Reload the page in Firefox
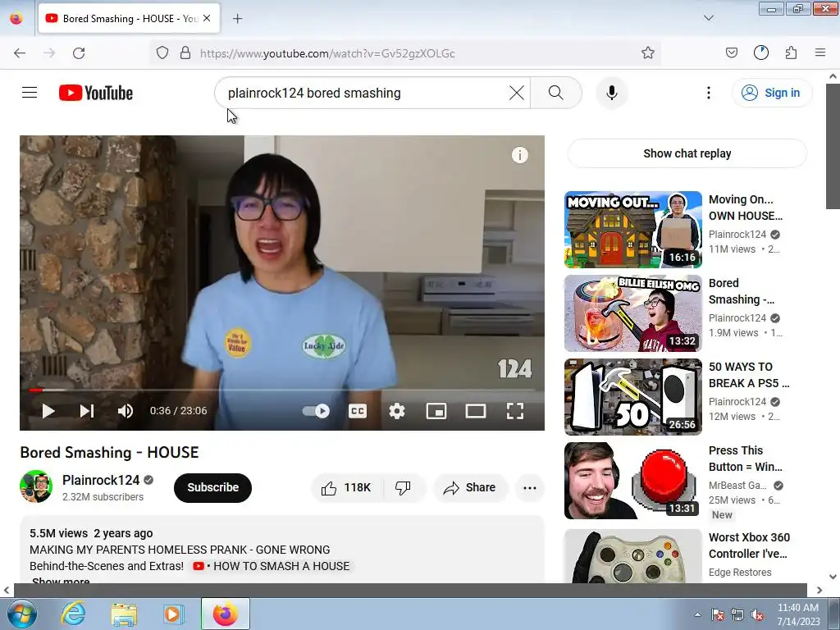The height and width of the screenshot is (630, 840). click(79, 53)
